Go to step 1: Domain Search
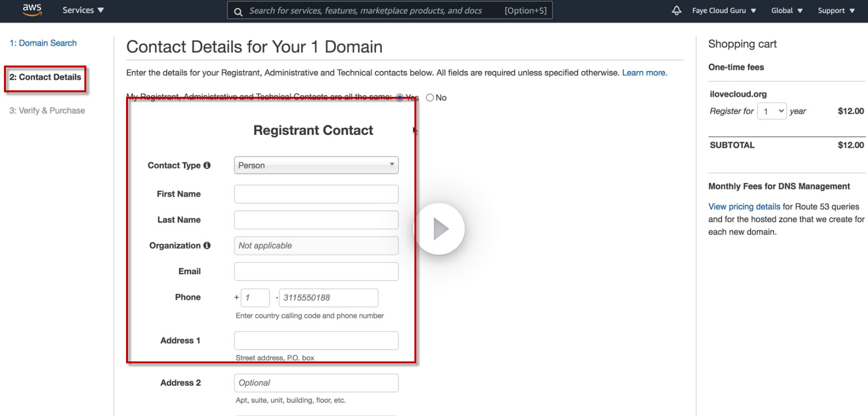Screen dimensions: 868x416 pos(43,43)
